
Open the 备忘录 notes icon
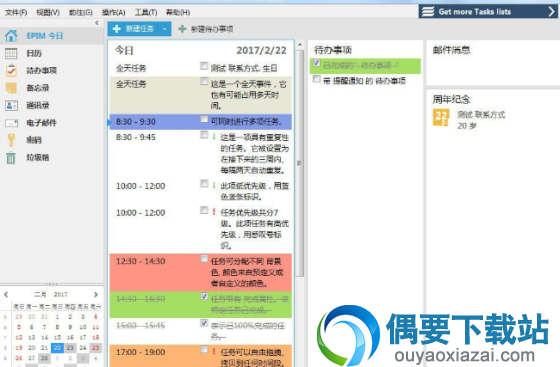pyautogui.click(x=11, y=88)
